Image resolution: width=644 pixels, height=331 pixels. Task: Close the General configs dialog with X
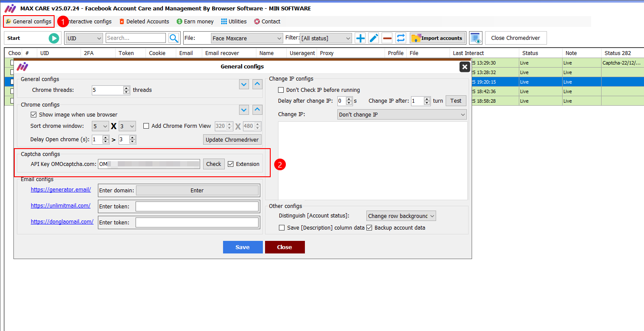pyautogui.click(x=464, y=67)
